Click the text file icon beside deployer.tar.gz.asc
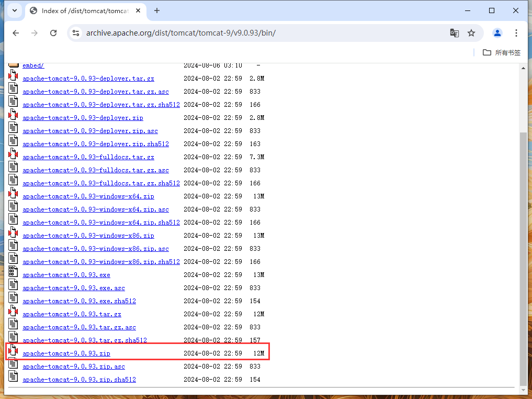The width and height of the screenshot is (532, 399). coord(13,88)
